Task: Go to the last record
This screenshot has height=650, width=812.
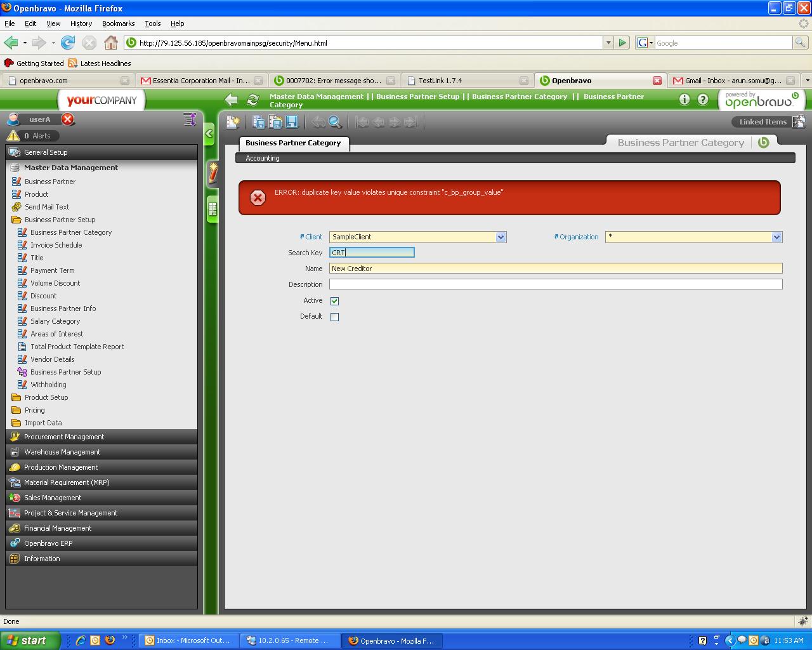Action: pyautogui.click(x=410, y=122)
